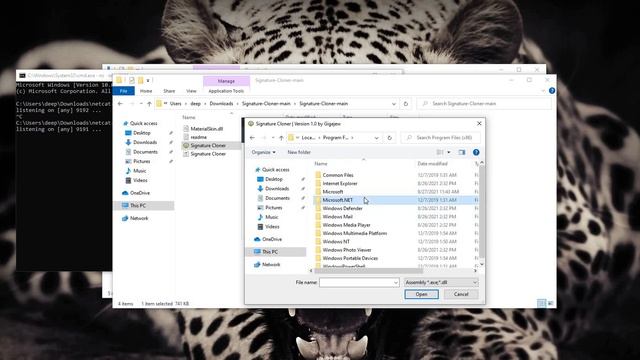This screenshot has width=640, height=360.
Task: Click New folder in the dialog toolbar
Action: pyautogui.click(x=299, y=152)
